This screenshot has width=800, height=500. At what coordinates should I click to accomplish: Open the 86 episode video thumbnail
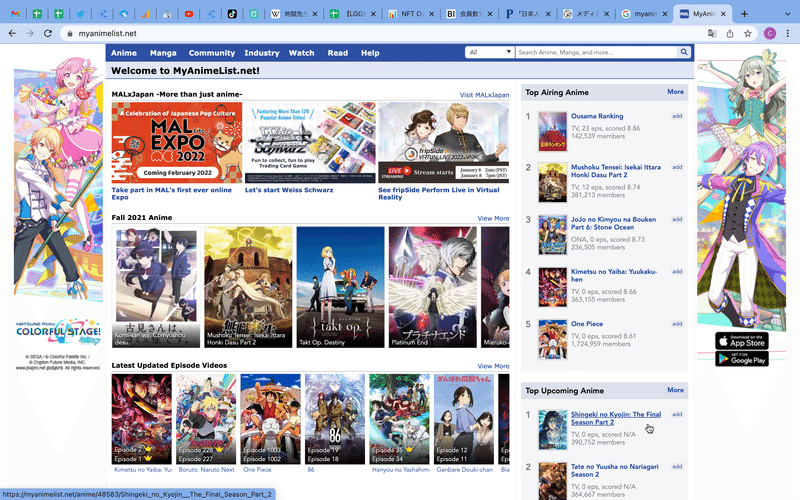pyautogui.click(x=335, y=419)
